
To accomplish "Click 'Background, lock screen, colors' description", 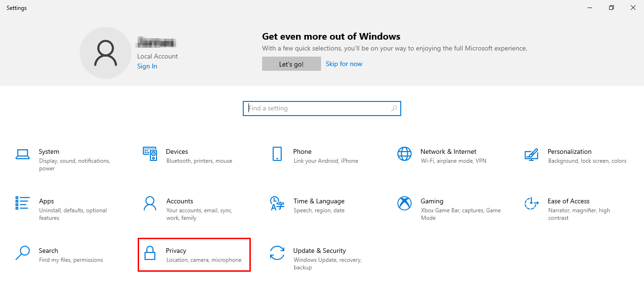I will tap(587, 161).
